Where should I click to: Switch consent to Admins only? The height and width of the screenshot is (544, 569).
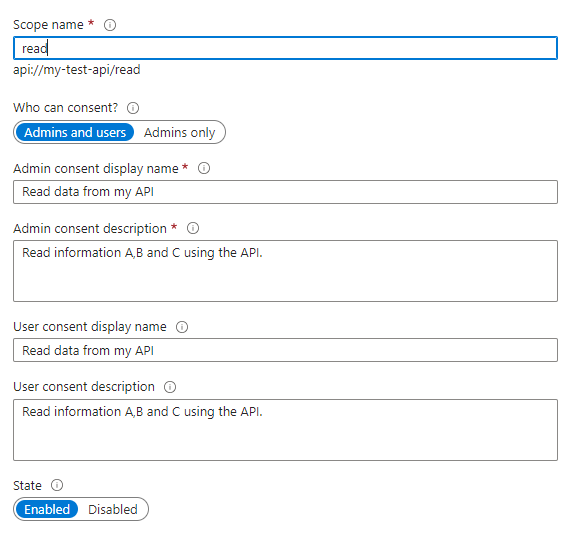[179, 132]
